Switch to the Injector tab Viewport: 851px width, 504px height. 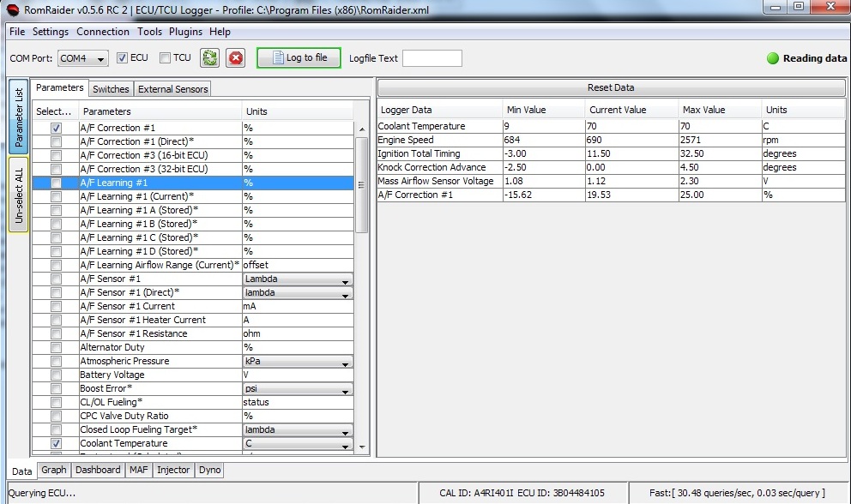[x=173, y=470]
